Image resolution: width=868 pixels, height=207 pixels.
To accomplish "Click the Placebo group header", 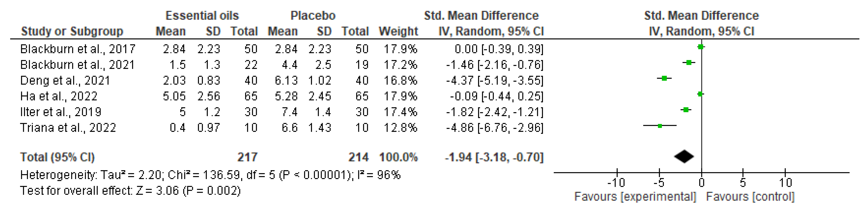I will point(313,15).
